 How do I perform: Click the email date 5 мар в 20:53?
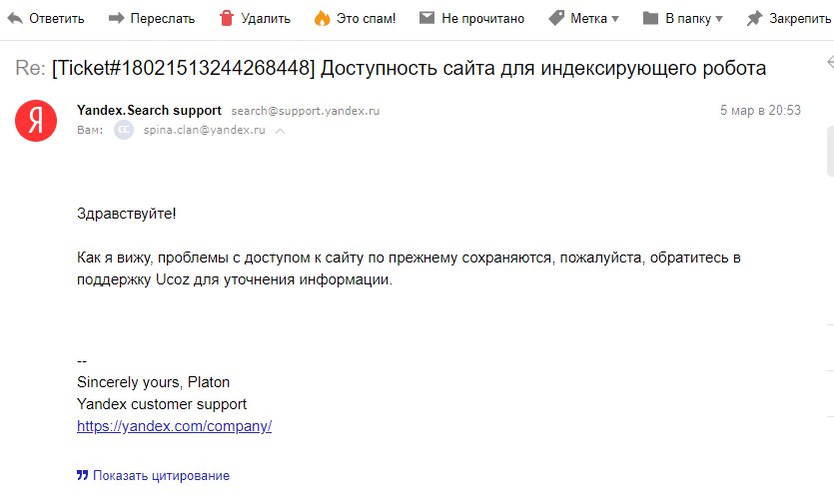(760, 110)
